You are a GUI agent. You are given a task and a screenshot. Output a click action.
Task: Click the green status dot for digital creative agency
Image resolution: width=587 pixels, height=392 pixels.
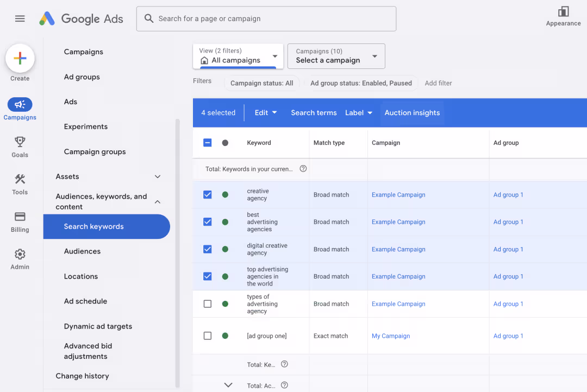pyautogui.click(x=225, y=249)
